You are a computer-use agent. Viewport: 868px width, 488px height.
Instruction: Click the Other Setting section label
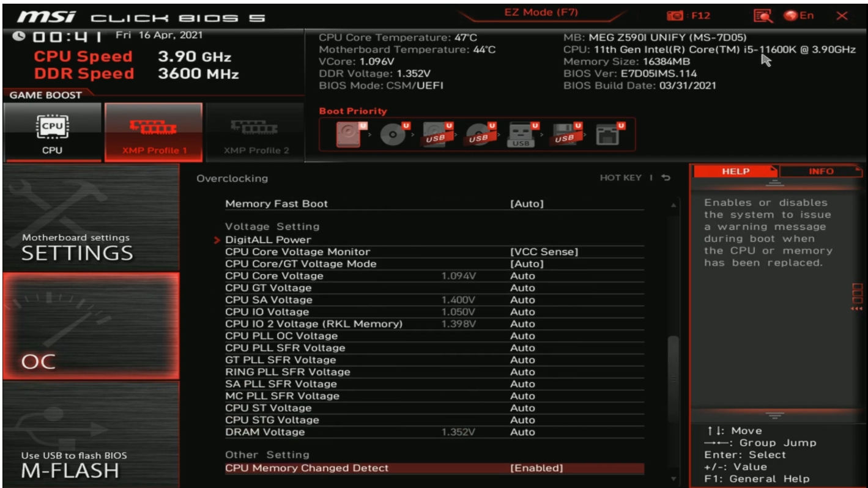[x=267, y=455]
